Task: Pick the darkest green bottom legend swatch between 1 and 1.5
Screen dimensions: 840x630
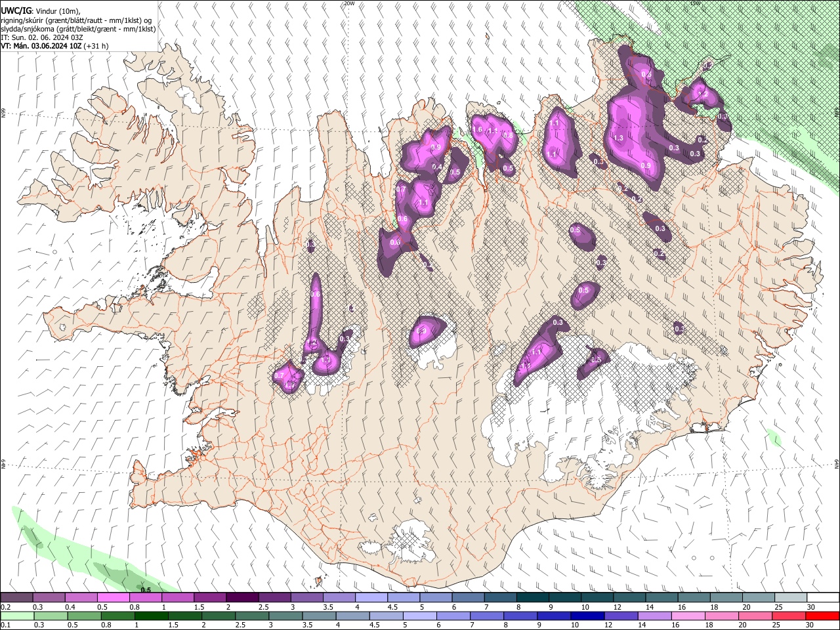Action: click(x=151, y=616)
